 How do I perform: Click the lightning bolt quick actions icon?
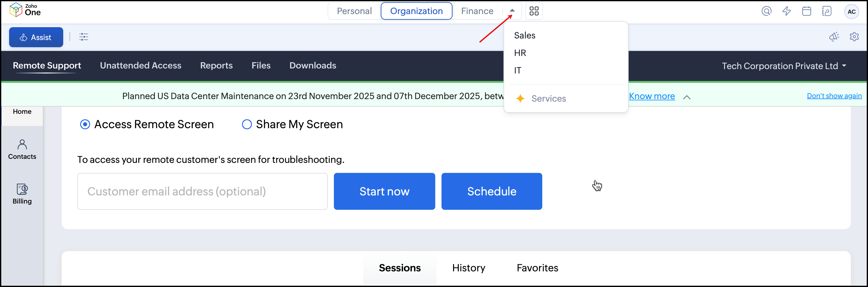(786, 11)
